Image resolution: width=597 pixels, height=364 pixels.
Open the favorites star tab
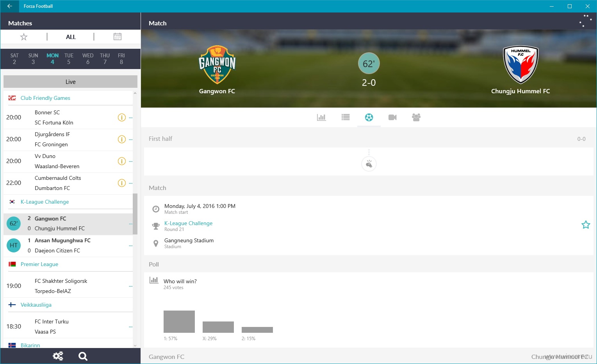24,37
